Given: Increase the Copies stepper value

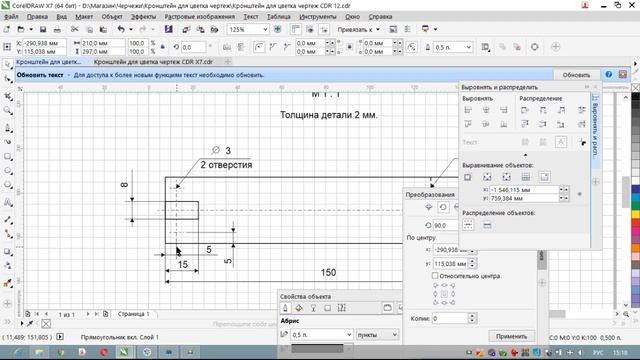Looking at the screenshot, I should tap(472, 316).
